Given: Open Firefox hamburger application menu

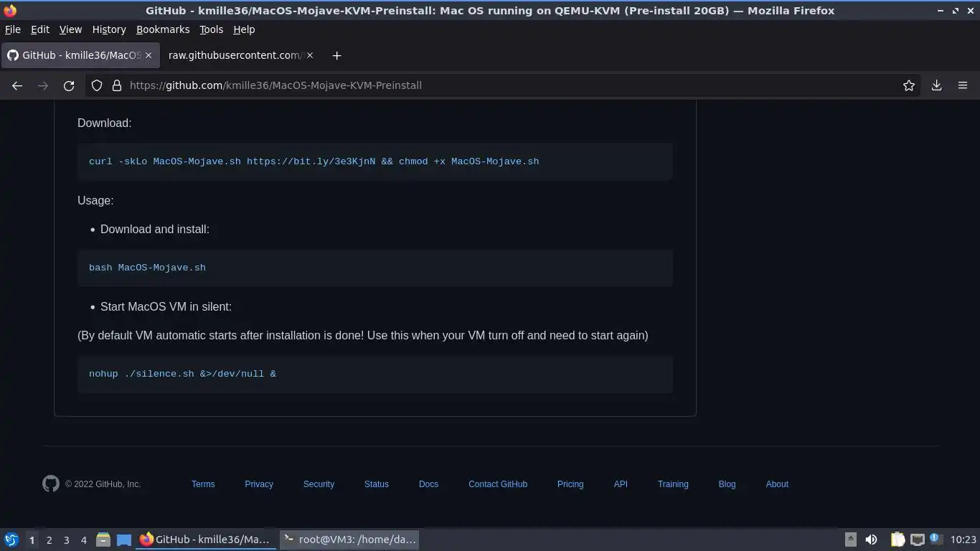Looking at the screenshot, I should click(x=963, y=85).
